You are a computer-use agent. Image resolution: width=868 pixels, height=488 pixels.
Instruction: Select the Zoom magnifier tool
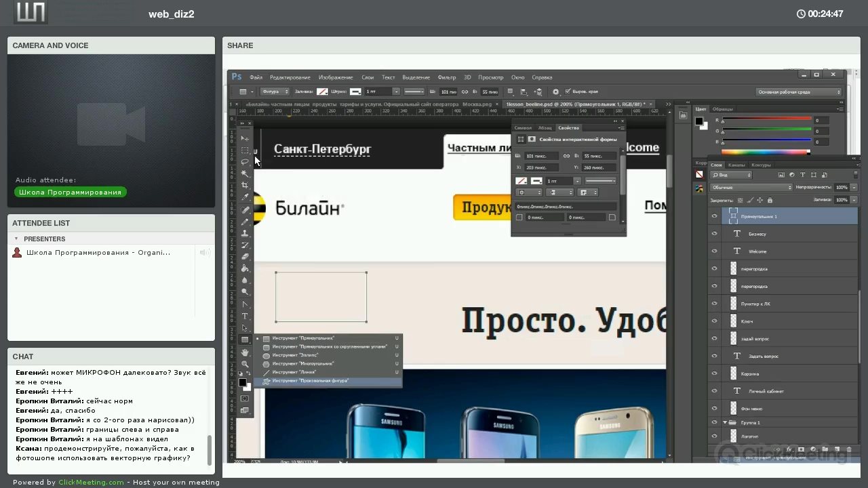(x=245, y=364)
